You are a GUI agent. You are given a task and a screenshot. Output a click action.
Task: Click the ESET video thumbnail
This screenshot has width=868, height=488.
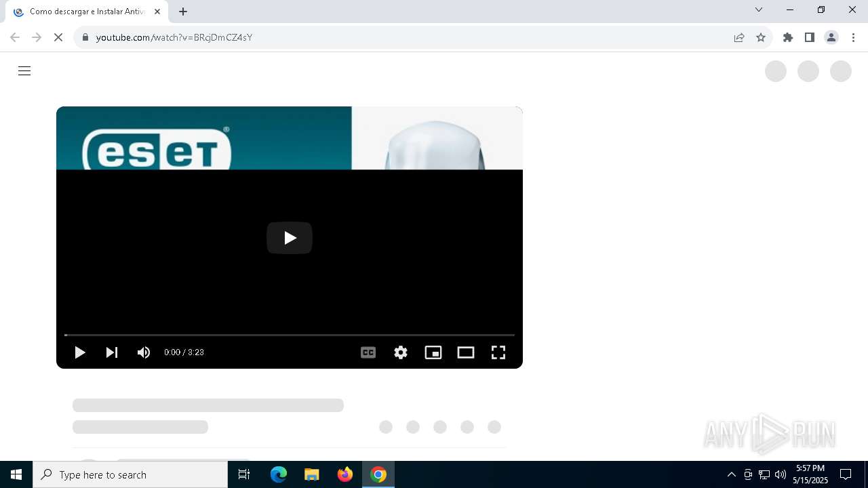point(290,138)
